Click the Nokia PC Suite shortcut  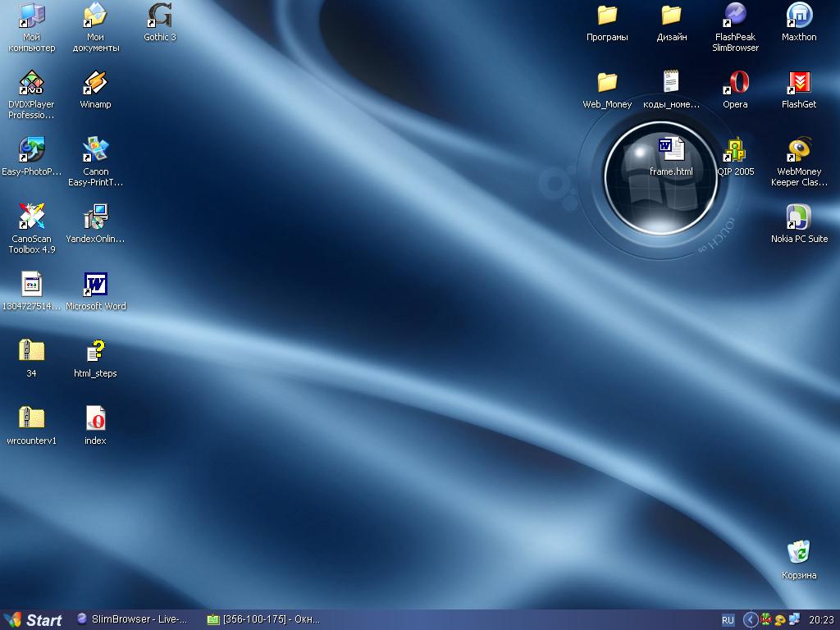point(799,217)
